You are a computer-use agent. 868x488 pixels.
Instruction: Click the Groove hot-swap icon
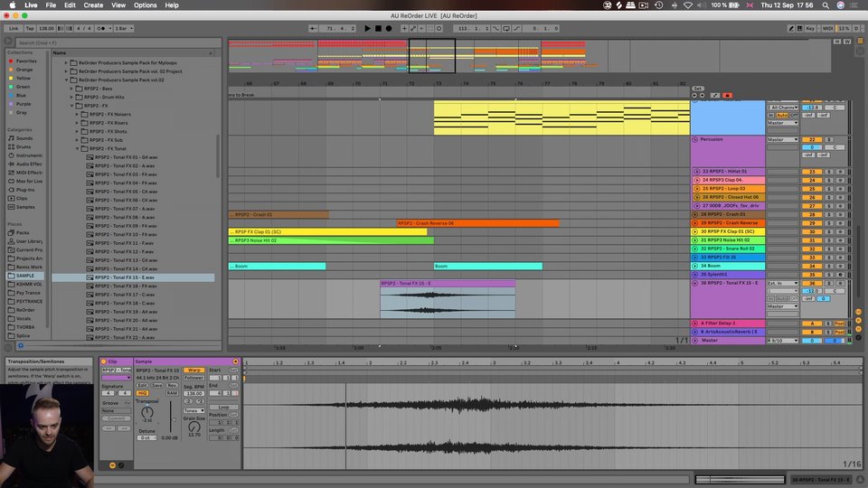tap(127, 403)
